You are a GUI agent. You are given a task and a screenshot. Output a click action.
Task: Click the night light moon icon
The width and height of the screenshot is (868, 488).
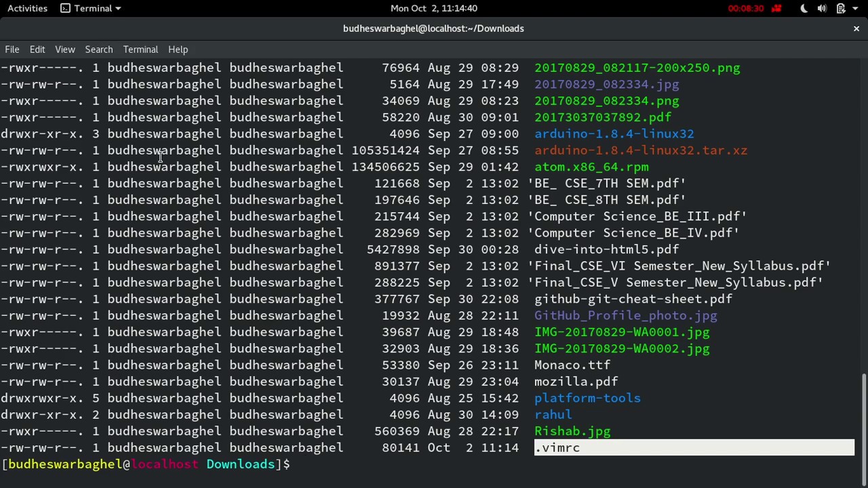tap(804, 8)
